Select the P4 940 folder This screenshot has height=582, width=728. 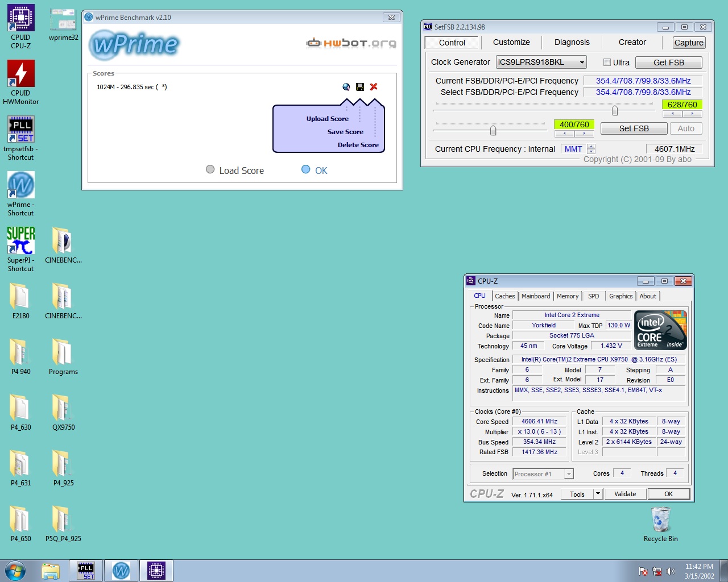point(20,357)
